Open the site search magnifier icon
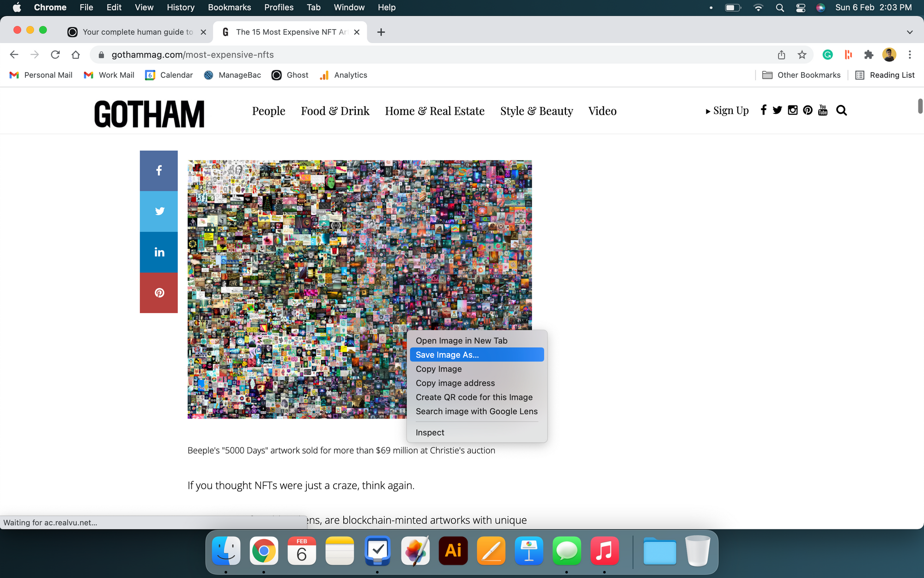 click(x=841, y=111)
